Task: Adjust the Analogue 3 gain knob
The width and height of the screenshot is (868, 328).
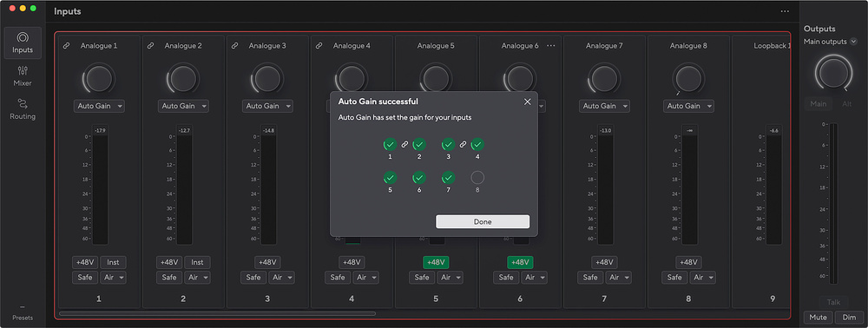Action: pos(267,79)
